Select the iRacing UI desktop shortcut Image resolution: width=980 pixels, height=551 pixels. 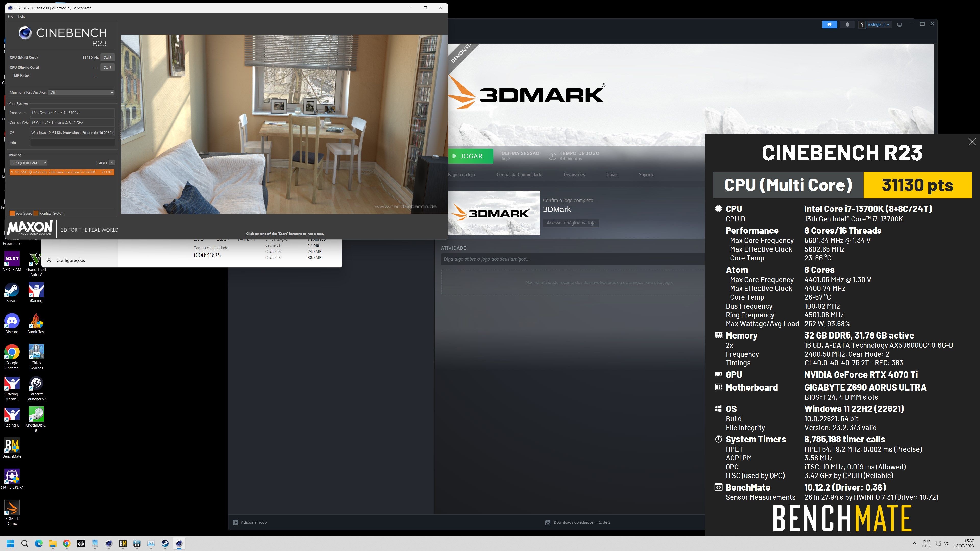[x=12, y=418]
